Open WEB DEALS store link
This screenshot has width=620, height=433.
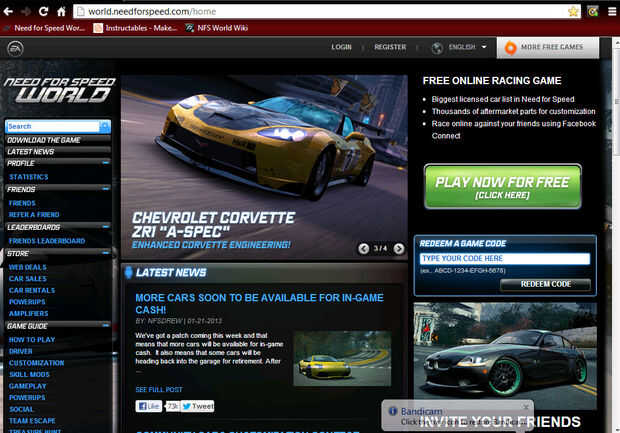28,267
